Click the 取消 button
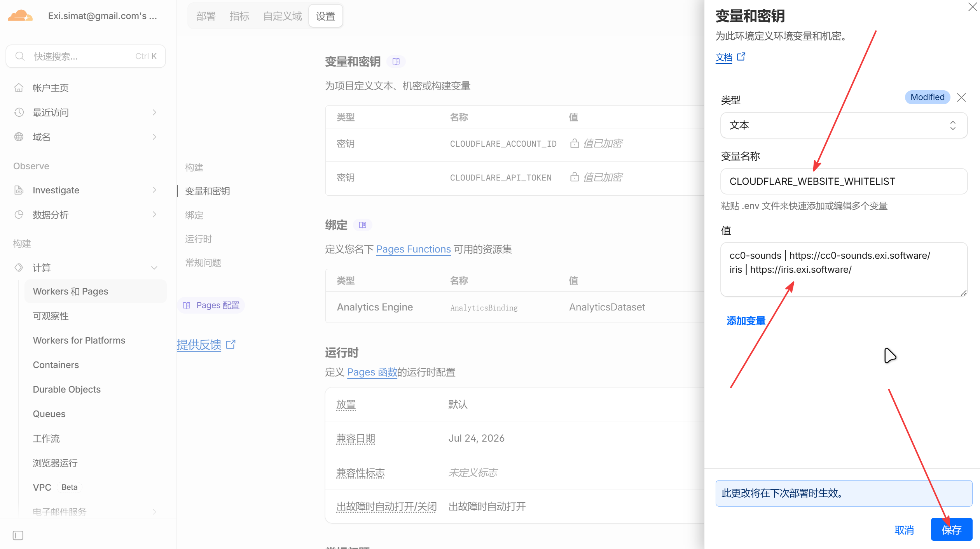Image resolution: width=980 pixels, height=549 pixels. [904, 530]
